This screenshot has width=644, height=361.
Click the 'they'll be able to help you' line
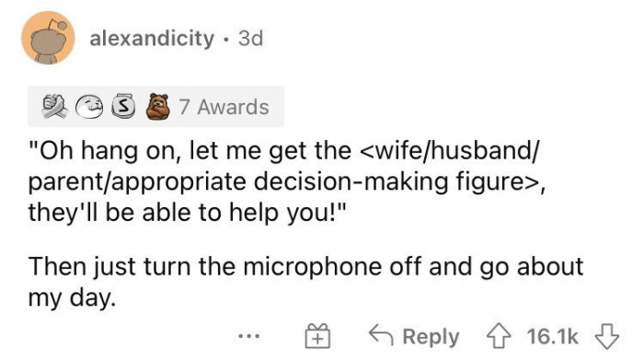[x=187, y=214]
